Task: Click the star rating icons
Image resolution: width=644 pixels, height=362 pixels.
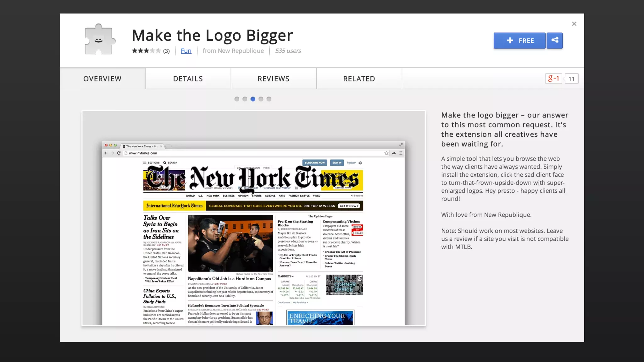Action: [x=146, y=51]
